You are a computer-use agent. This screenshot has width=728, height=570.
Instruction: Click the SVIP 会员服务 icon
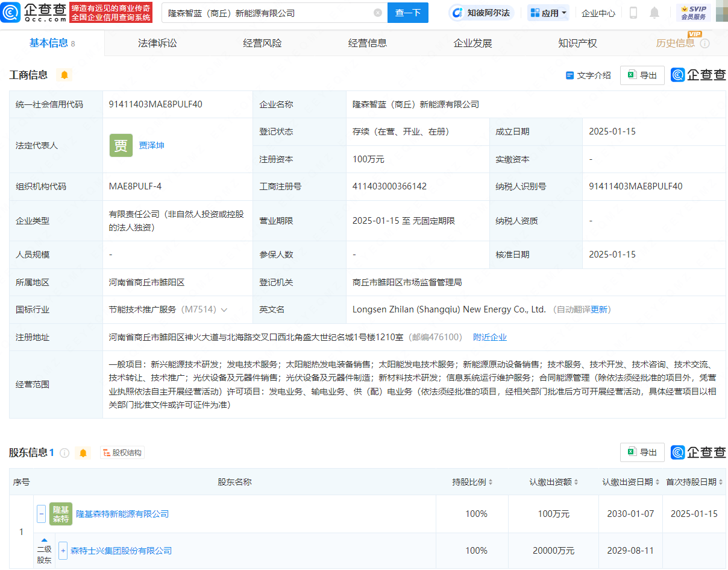[695, 12]
